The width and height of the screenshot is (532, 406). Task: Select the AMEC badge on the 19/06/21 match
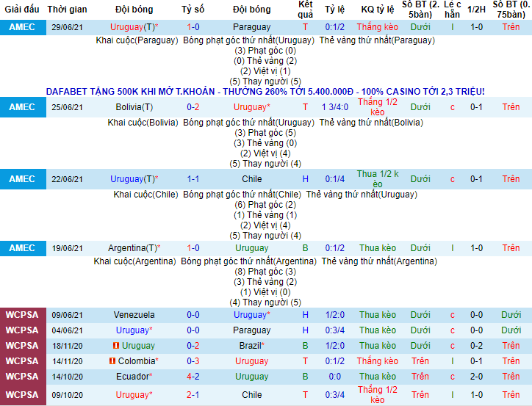pyautogui.click(x=22, y=248)
